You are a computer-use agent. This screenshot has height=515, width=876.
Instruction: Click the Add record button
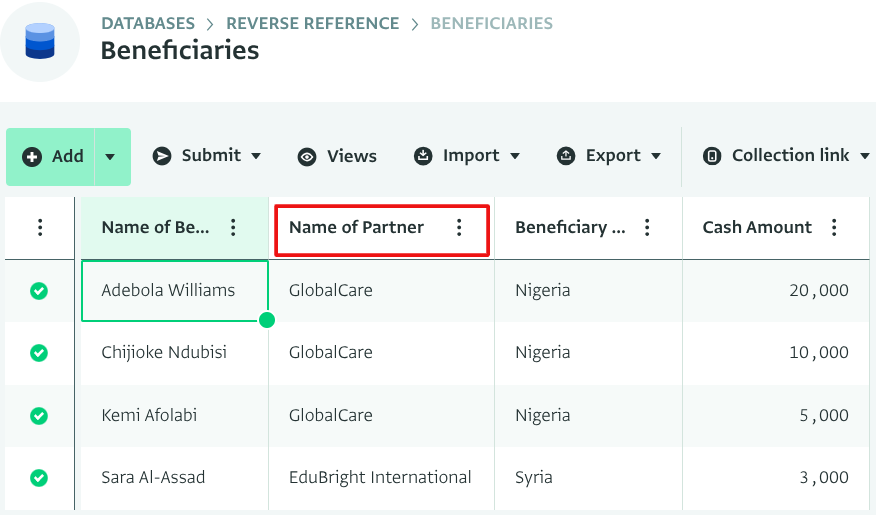coord(54,157)
